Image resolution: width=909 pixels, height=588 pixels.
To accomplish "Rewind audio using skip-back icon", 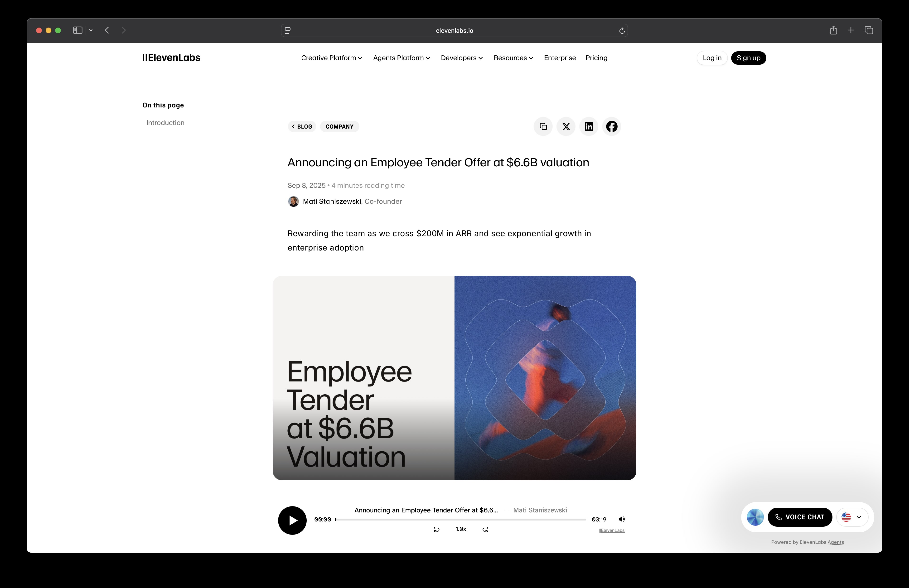I will coord(436,529).
